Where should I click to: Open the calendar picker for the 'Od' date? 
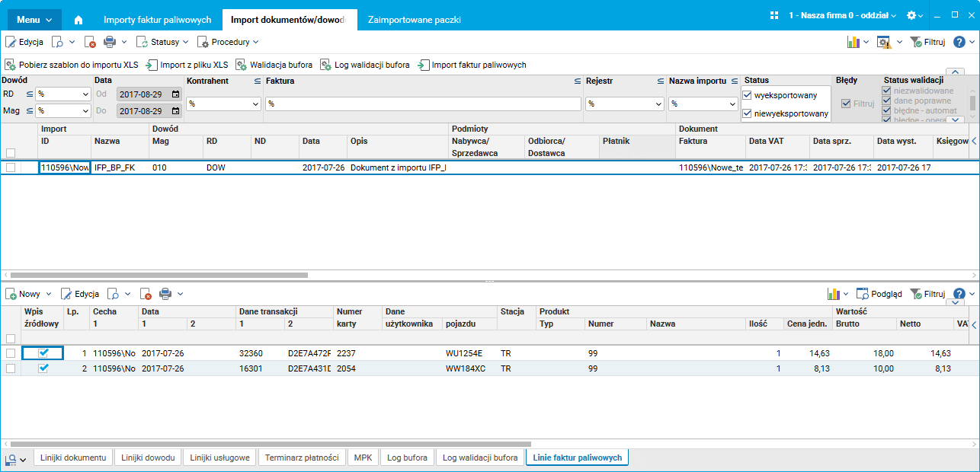pos(176,94)
